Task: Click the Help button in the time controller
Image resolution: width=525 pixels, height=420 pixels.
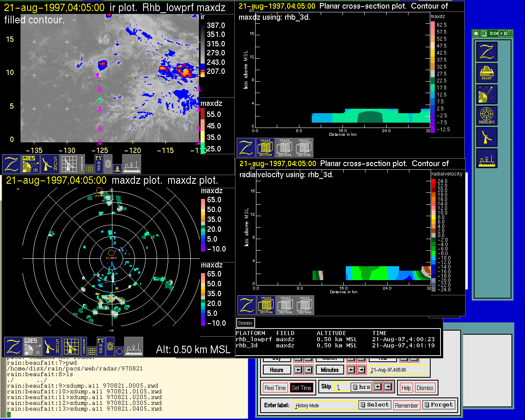Action: (x=406, y=388)
